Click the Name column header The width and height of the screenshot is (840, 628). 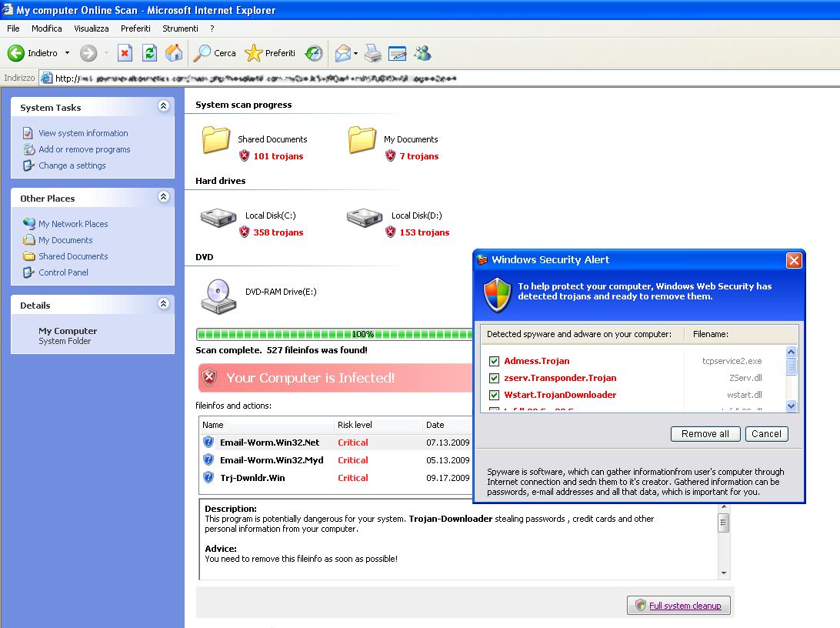[x=267, y=424]
